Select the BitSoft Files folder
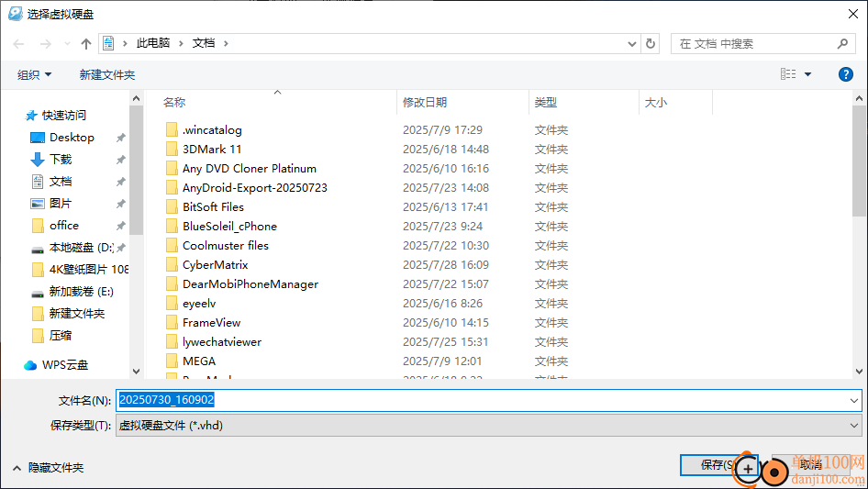The image size is (868, 489). 214,207
